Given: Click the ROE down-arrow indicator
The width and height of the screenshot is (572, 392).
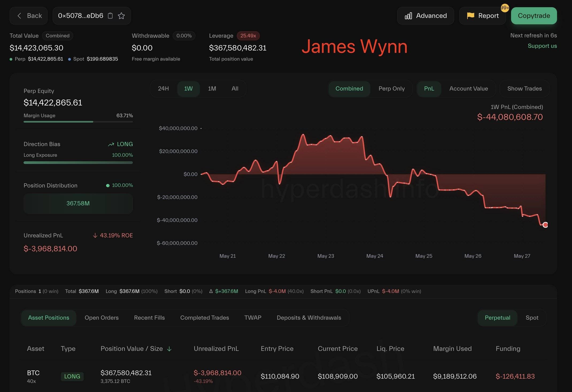Looking at the screenshot, I should click(x=95, y=236).
